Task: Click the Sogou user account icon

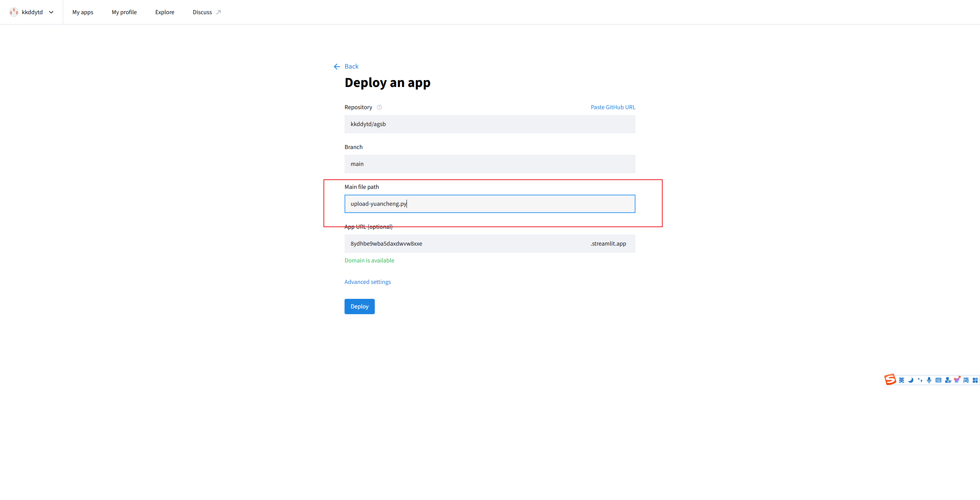Action: [948, 380]
